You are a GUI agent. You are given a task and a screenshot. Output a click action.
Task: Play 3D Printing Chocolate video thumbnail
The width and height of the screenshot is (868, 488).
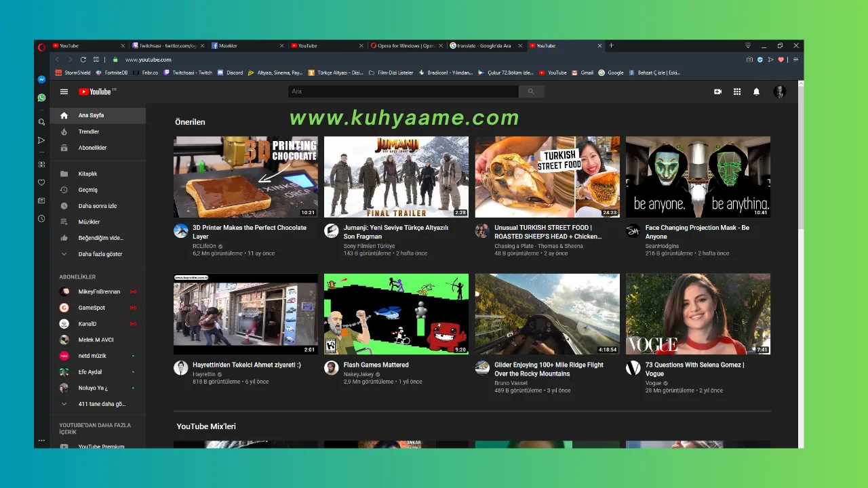tap(245, 177)
